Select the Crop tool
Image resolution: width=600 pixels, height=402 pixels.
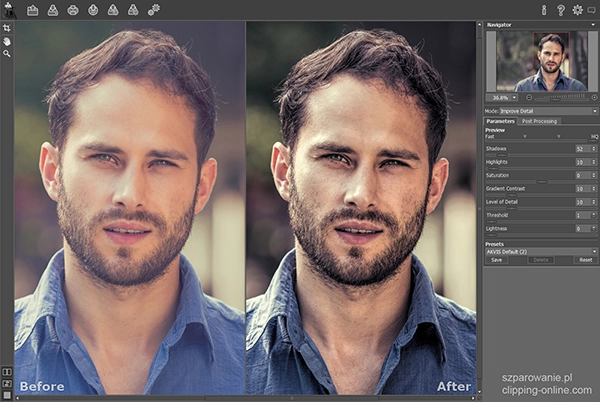point(7,29)
